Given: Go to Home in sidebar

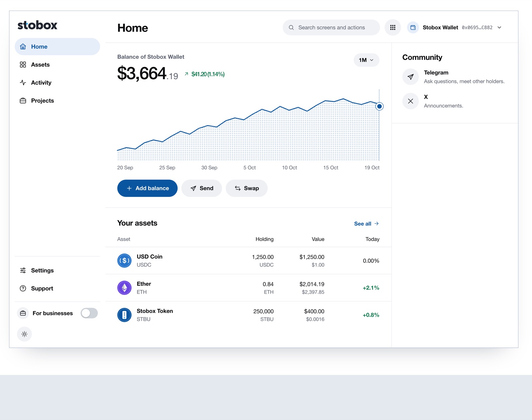Looking at the screenshot, I should pyautogui.click(x=57, y=47).
